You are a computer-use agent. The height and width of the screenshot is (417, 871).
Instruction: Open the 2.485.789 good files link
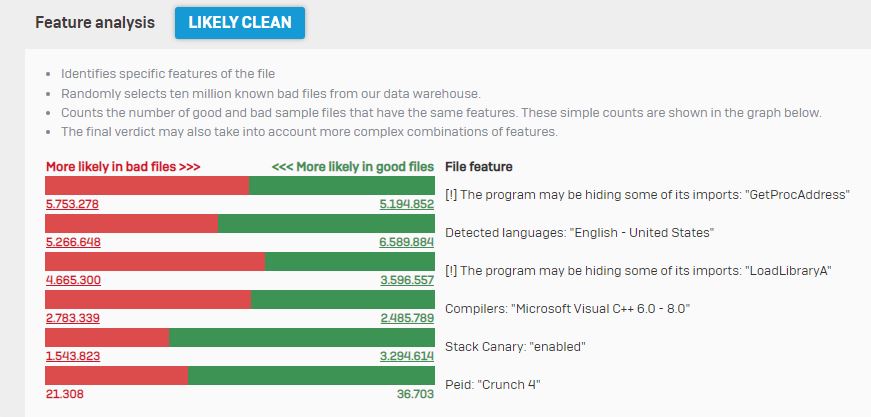click(x=407, y=318)
